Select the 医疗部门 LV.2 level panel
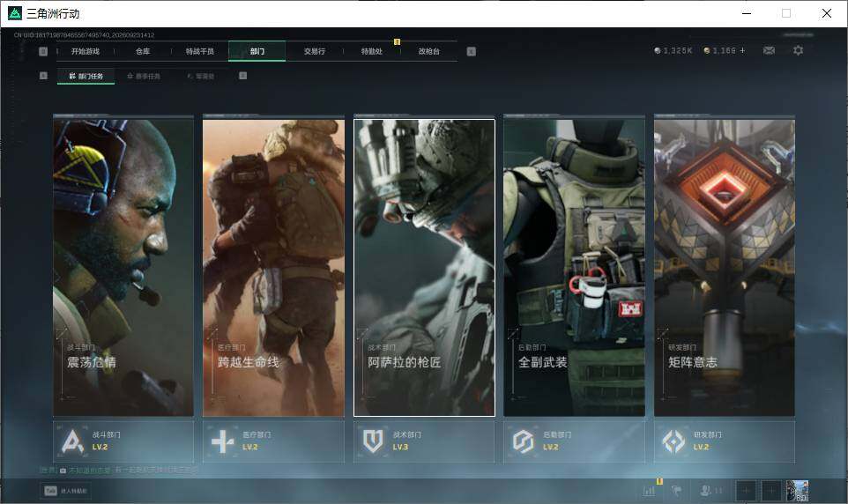The image size is (848, 504). [273, 441]
